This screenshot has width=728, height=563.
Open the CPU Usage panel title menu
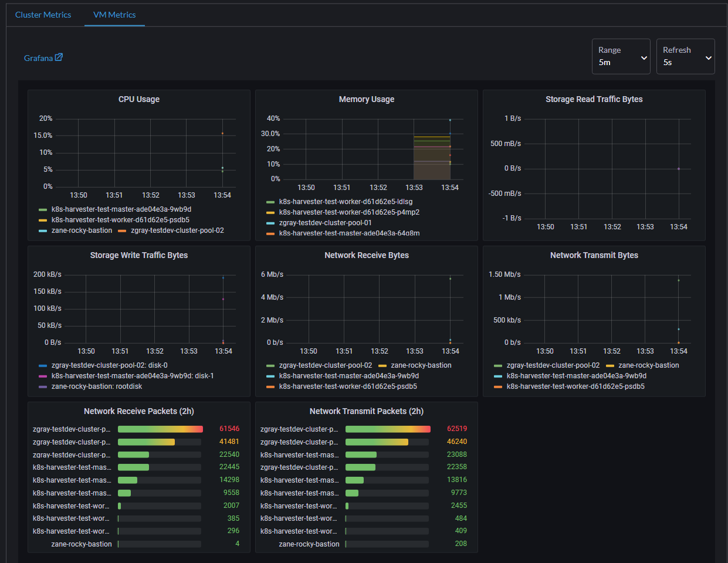click(x=139, y=99)
